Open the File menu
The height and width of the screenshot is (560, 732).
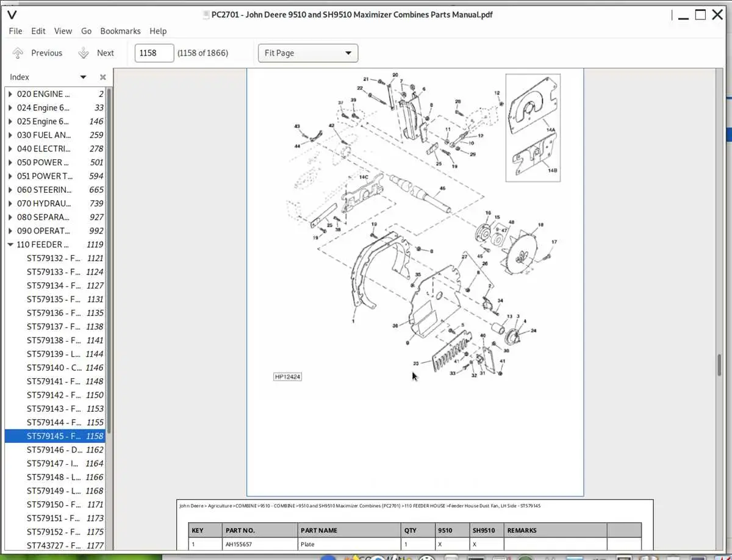click(15, 31)
